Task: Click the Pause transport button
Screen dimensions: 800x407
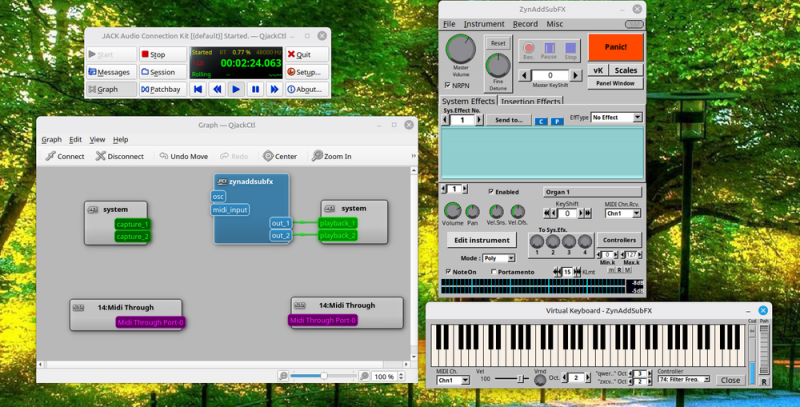Action: 256,89
